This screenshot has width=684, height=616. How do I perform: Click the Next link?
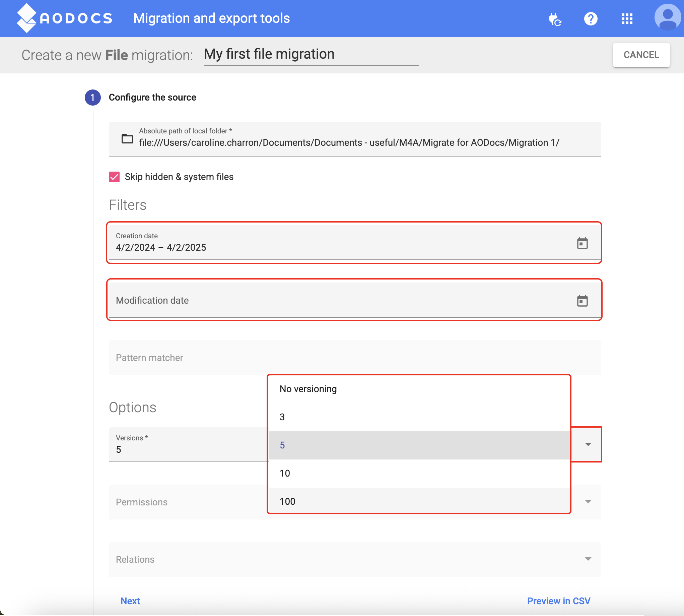coord(130,601)
